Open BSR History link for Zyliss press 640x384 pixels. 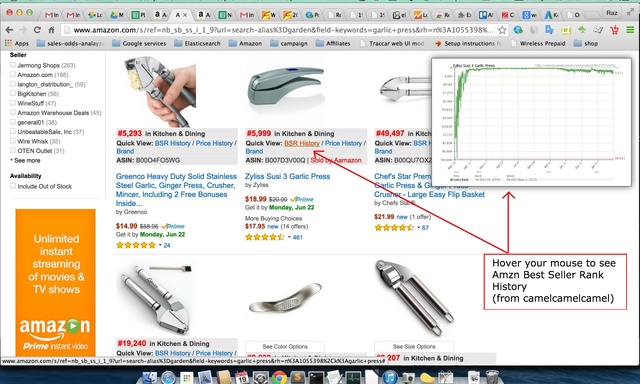coord(302,143)
